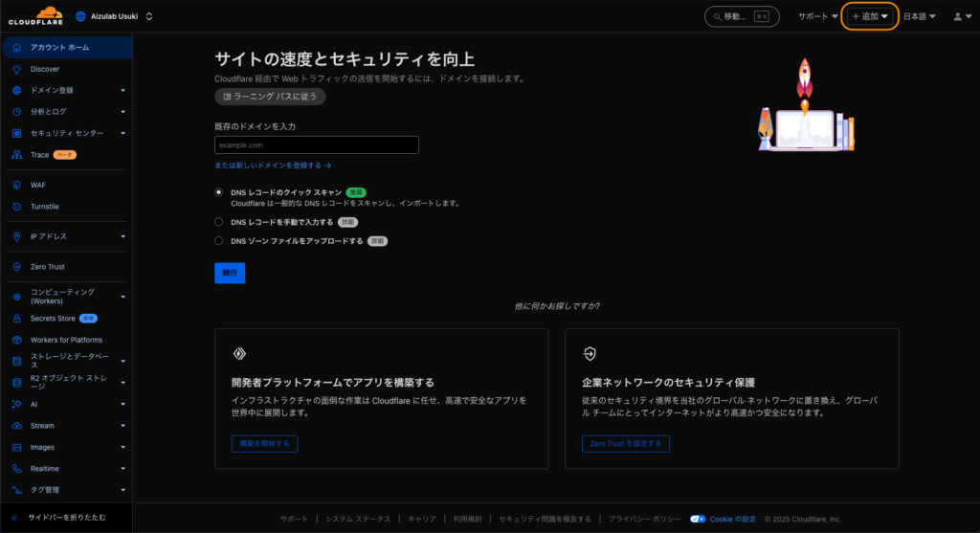Click the WAF shield icon

coord(17,185)
